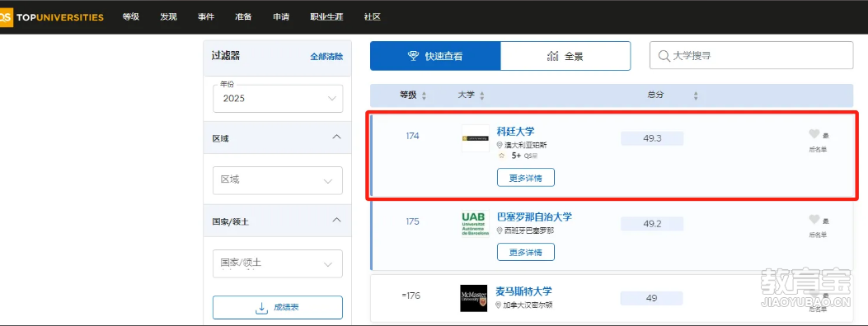Click rank number 174
Viewport: 868px width, 326px height.
coord(412,136)
